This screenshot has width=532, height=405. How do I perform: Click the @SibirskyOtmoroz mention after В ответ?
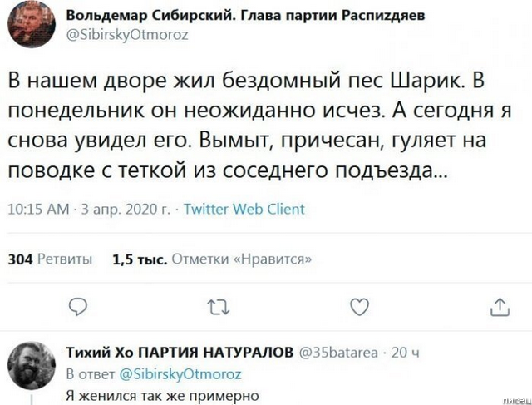[x=180, y=373]
